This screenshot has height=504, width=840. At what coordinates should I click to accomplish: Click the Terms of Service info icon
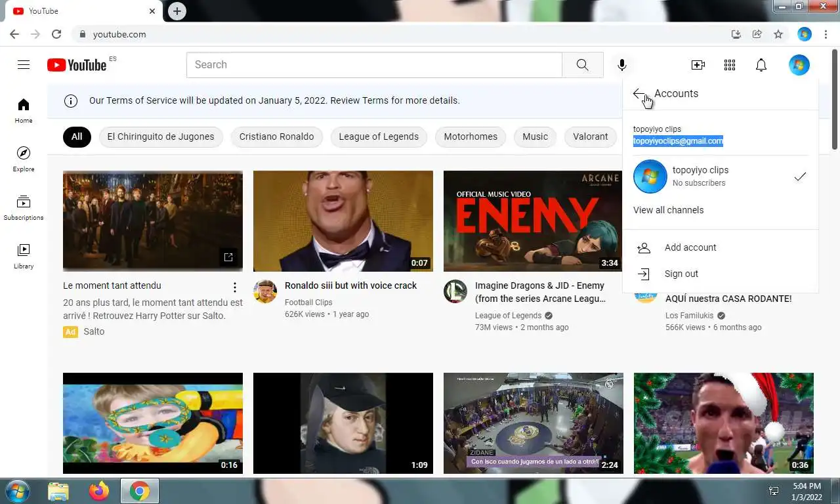click(x=71, y=100)
